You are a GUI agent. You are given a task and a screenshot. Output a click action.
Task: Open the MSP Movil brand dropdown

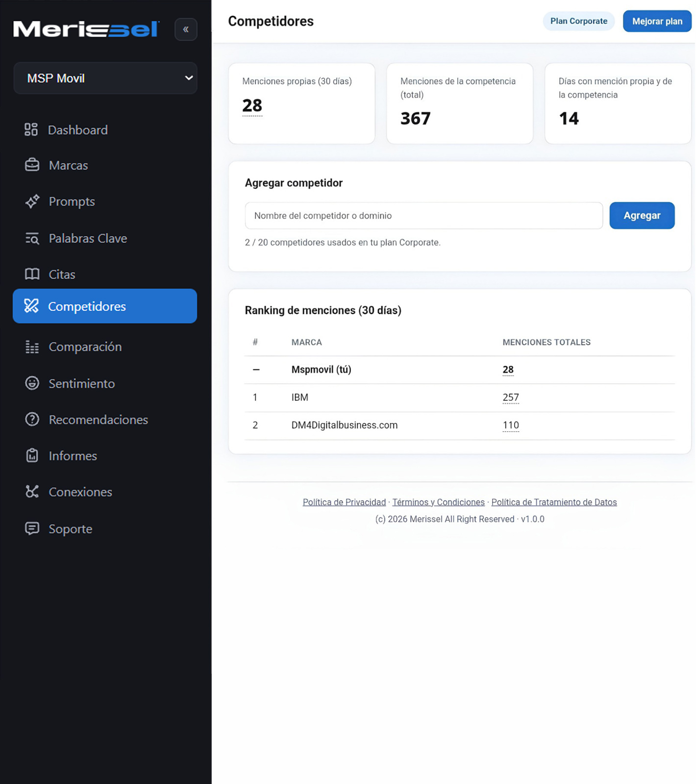105,78
